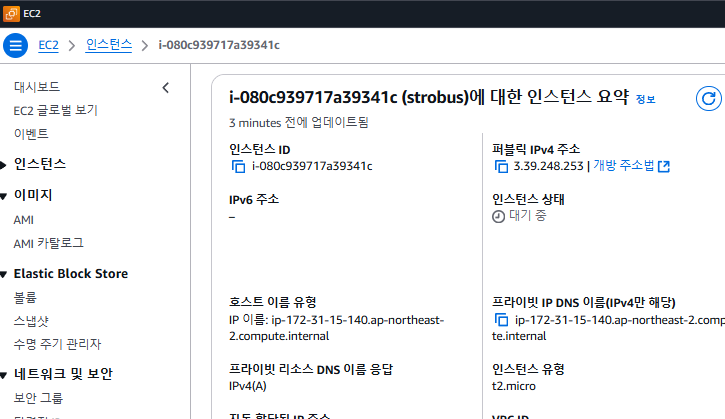Click the 프라이빗 리소스 DNS 이름 응답 label
This screenshot has width=725, height=419.
[311, 369]
